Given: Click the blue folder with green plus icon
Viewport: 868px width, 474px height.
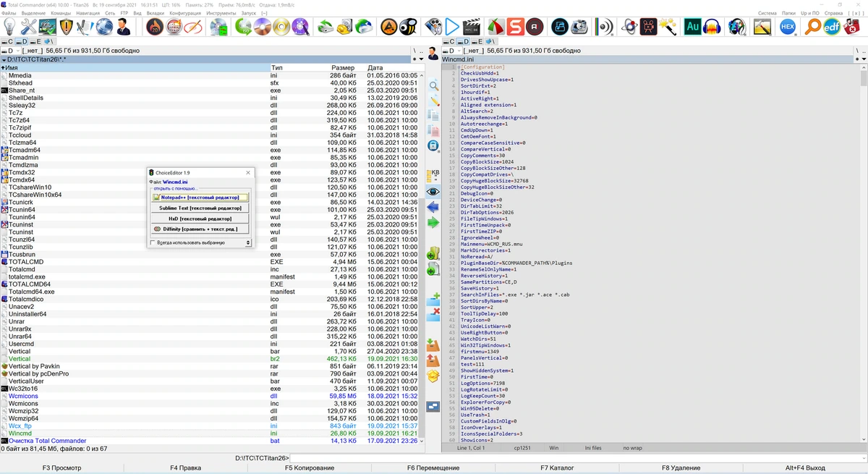Looking at the screenshot, I should [433, 299].
